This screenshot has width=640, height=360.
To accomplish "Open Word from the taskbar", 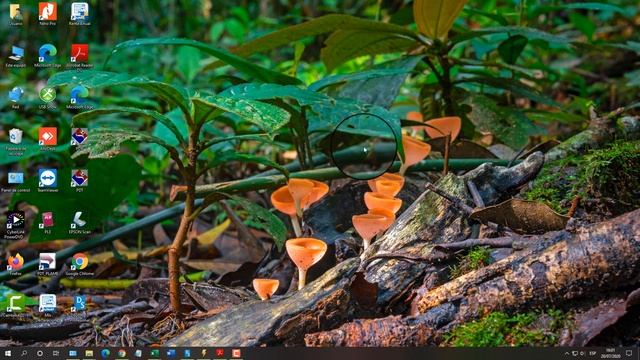I will tap(171, 353).
